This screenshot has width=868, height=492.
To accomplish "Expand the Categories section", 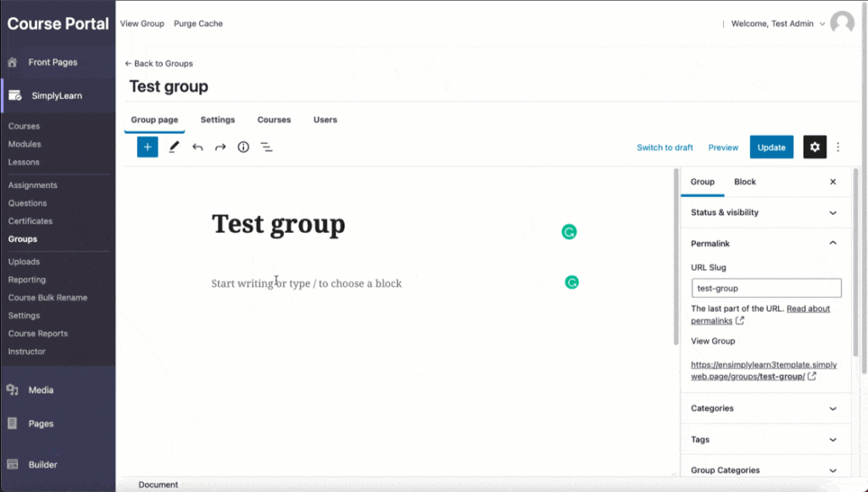I will tap(763, 408).
